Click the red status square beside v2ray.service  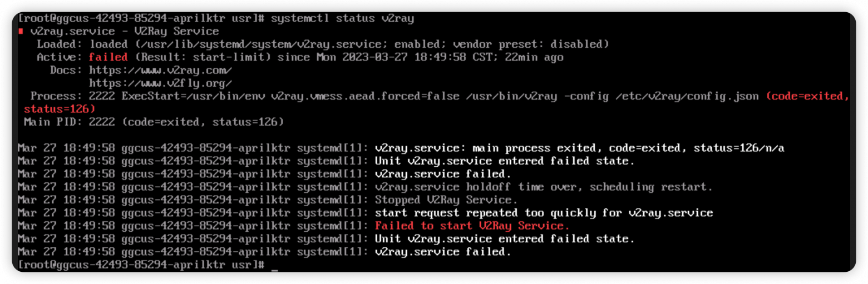21,32
